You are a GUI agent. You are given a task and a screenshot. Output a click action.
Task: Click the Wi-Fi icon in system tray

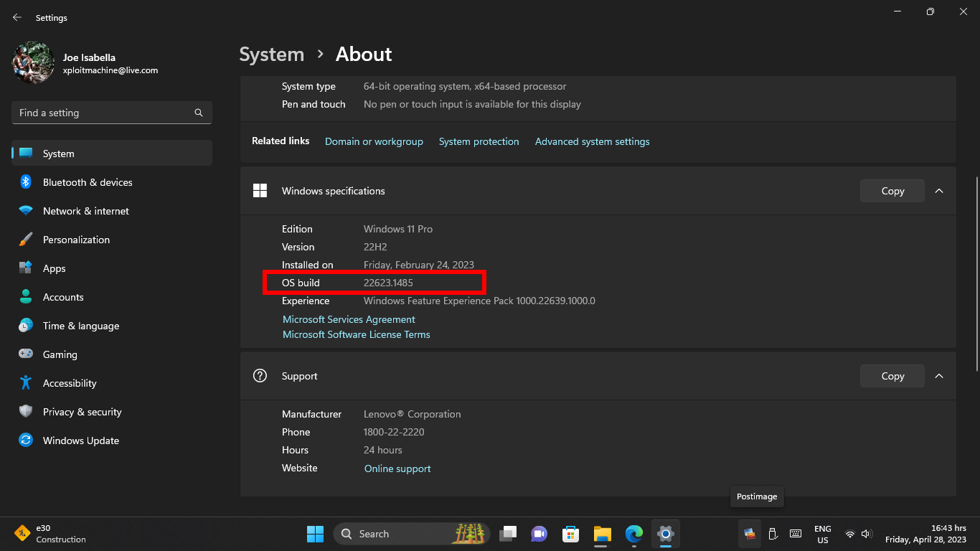(x=850, y=534)
